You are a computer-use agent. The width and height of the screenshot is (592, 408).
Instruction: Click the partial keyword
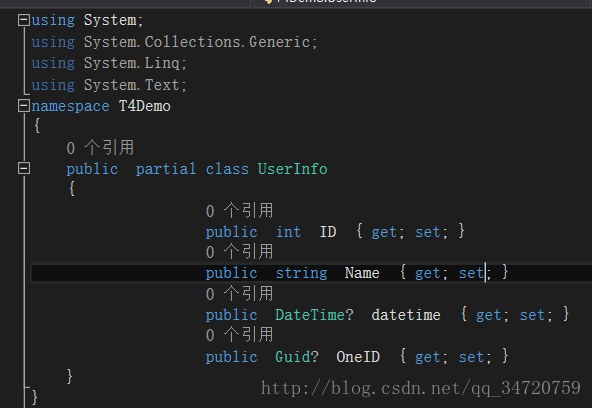point(166,169)
